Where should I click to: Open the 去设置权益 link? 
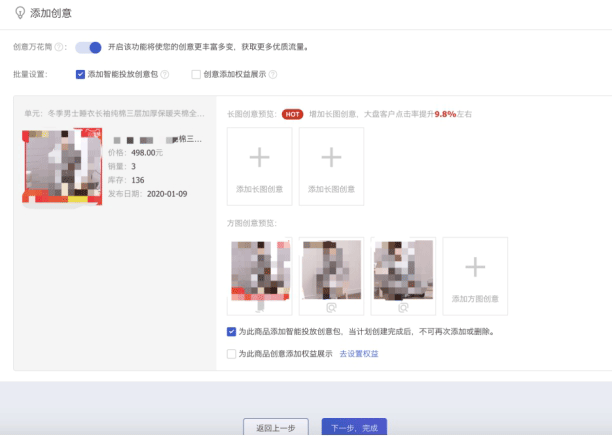click(x=359, y=354)
